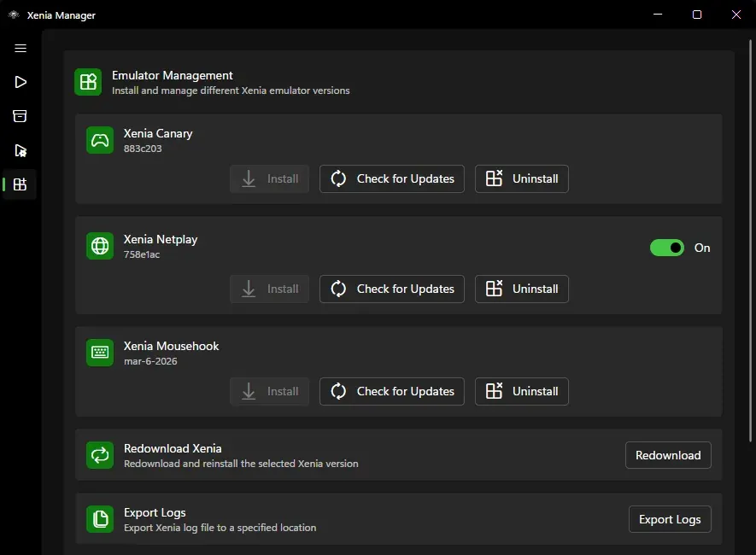Screen dimensions: 756x555
Task: Click the Xenia Canary controller icon
Action: click(100, 140)
